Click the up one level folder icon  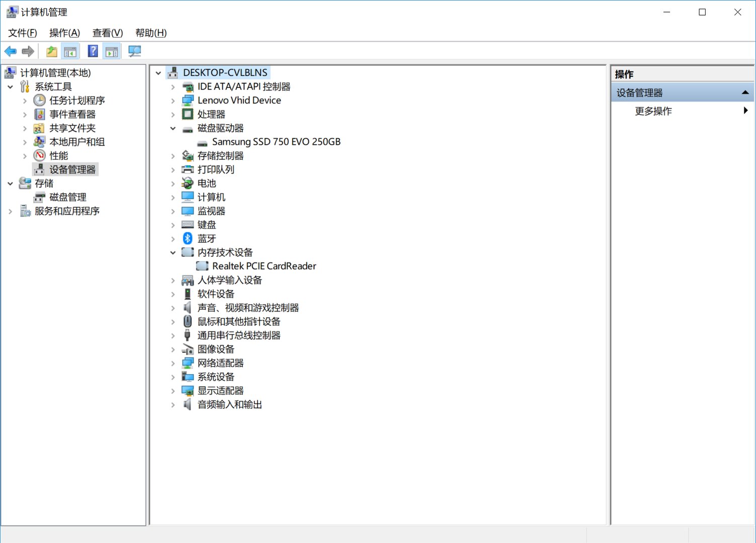click(51, 51)
